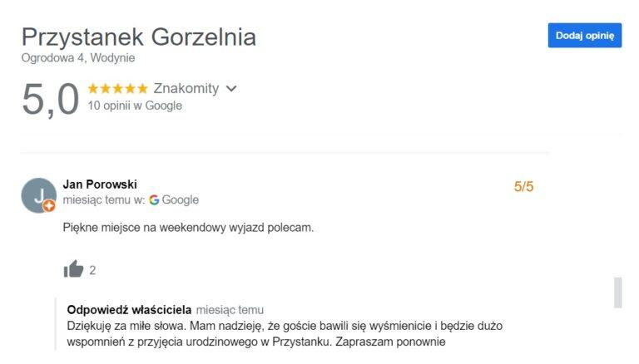Viewport: 639px width, 364px height.
Task: Click the Znakomity rating label
Action: pyautogui.click(x=186, y=89)
